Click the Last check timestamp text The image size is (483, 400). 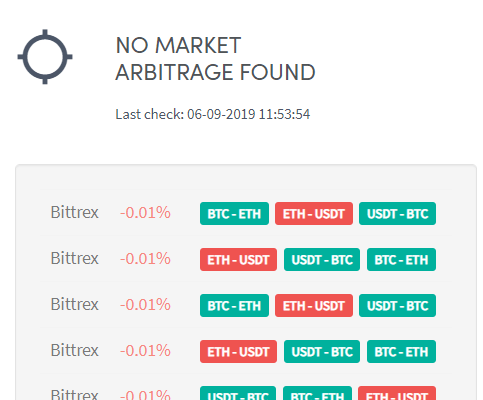213,114
